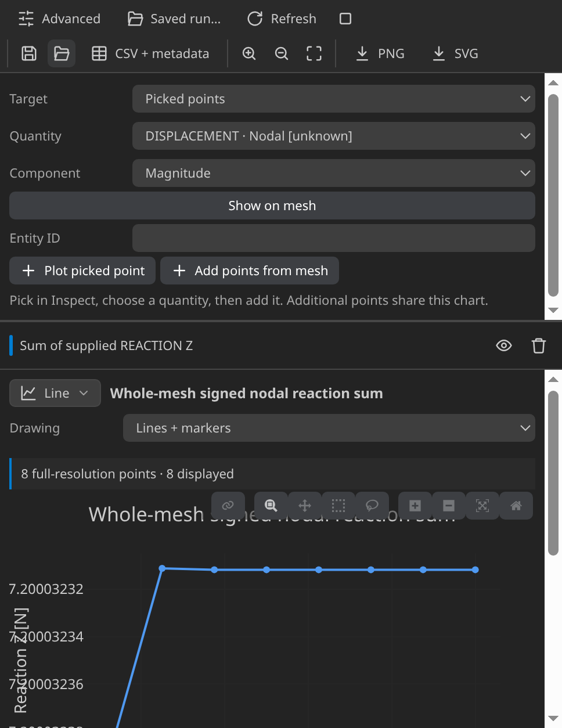562x728 pixels.
Task: Click the save floppy disk icon
Action: (x=29, y=53)
